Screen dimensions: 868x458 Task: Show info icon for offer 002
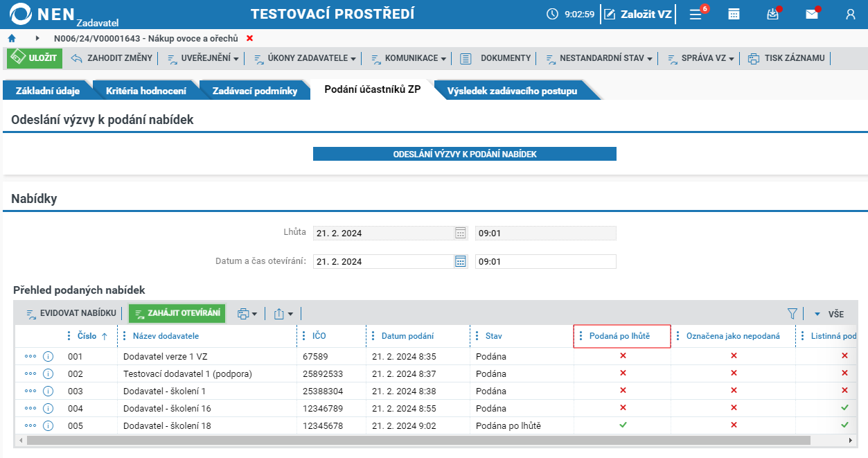[x=48, y=373]
